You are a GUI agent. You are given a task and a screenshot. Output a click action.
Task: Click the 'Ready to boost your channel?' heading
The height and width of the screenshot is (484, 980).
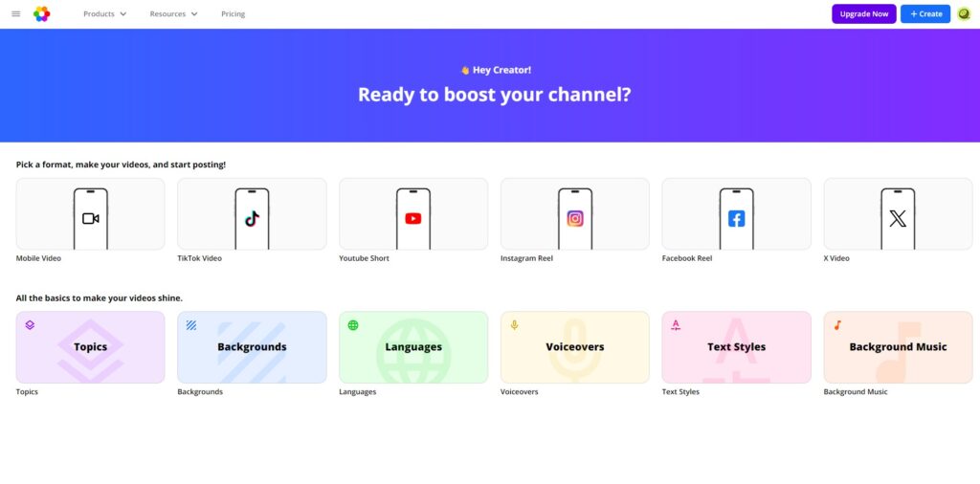[x=495, y=95]
